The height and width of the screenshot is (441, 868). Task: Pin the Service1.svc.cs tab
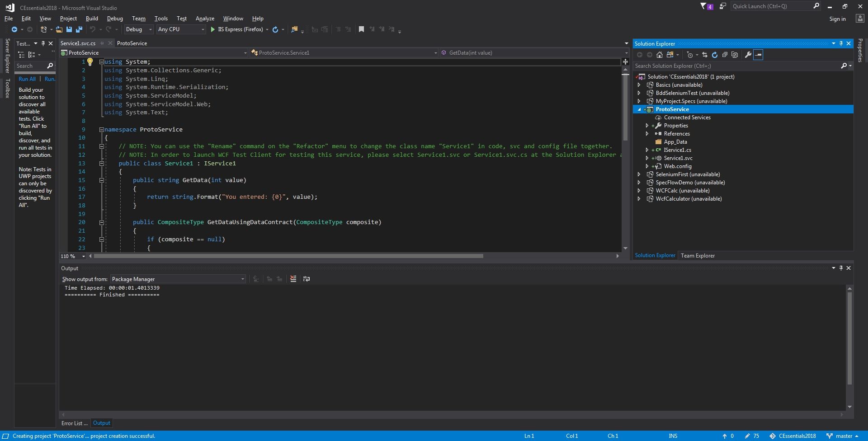(102, 43)
